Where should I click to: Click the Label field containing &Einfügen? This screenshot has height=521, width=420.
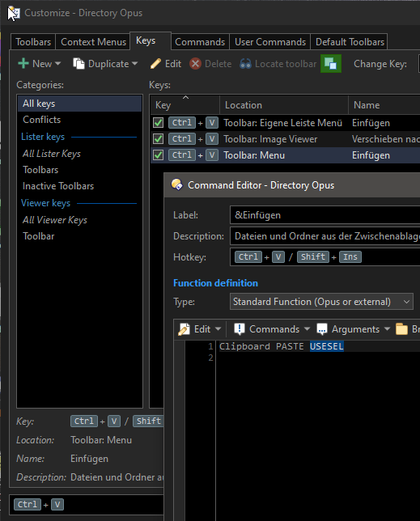[325, 215]
